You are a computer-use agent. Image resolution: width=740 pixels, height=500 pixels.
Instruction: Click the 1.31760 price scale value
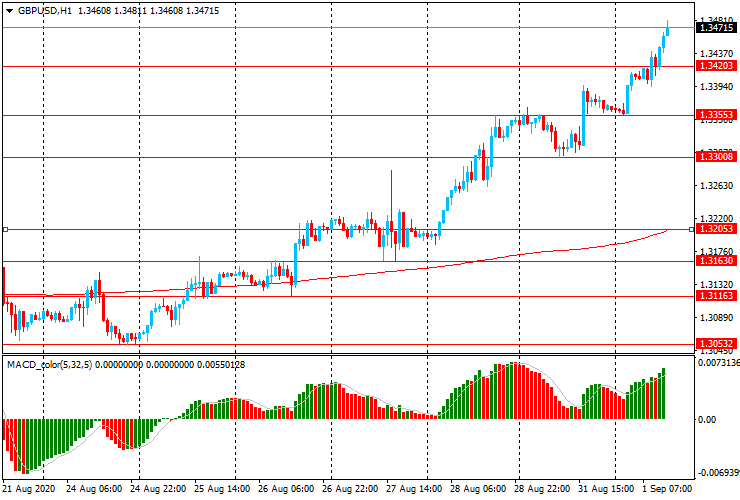pyautogui.click(x=717, y=251)
